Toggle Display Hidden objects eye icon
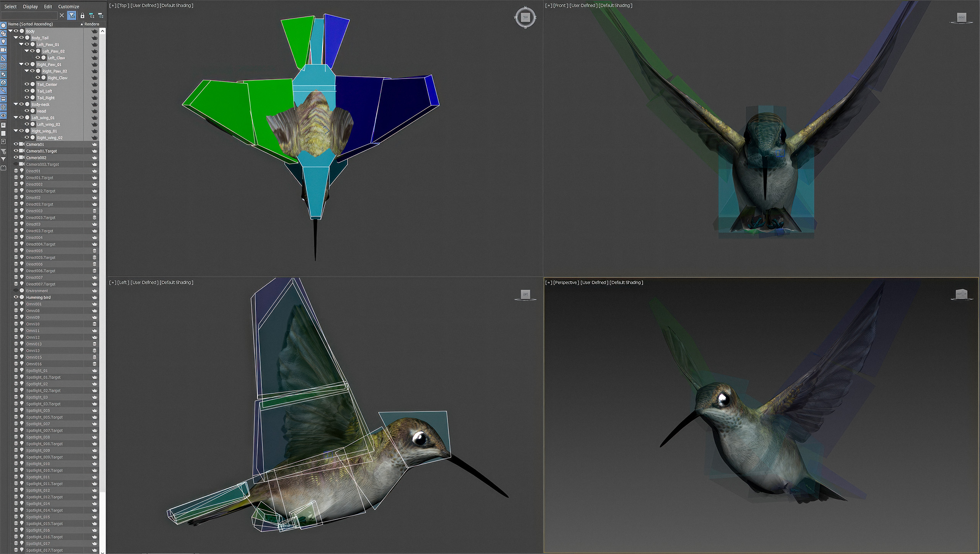Screen dimensions: 980x554 coord(3,115)
